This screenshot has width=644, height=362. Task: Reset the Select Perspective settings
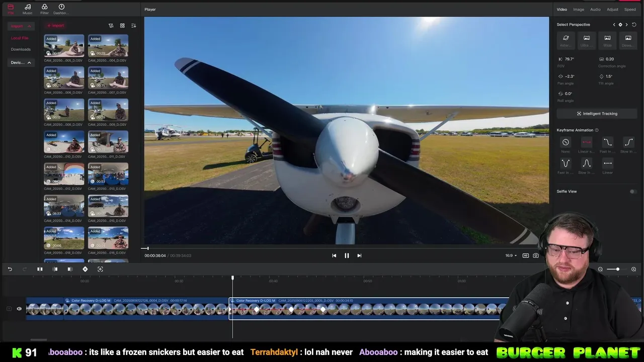pos(634,25)
